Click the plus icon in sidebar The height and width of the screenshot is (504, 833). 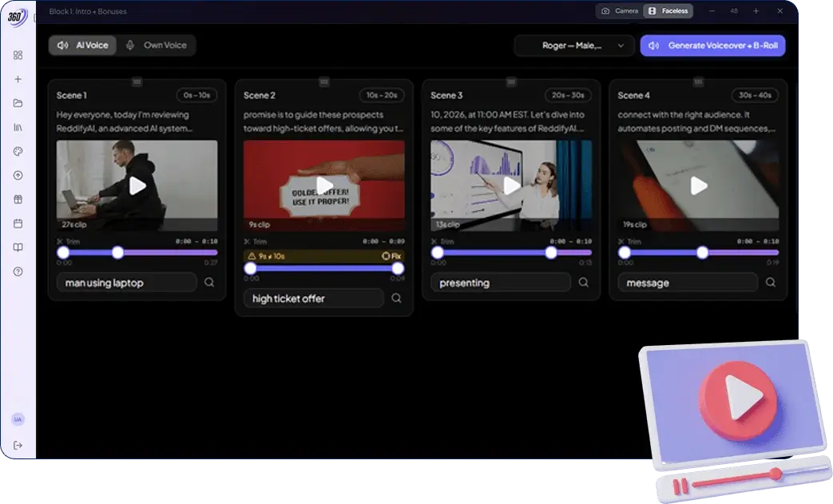coord(18,79)
